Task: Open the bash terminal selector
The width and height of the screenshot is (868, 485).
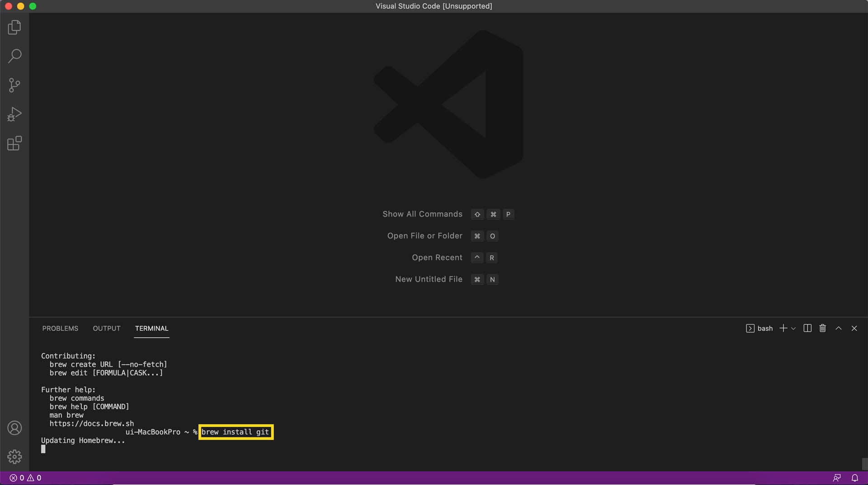Action: pos(759,328)
